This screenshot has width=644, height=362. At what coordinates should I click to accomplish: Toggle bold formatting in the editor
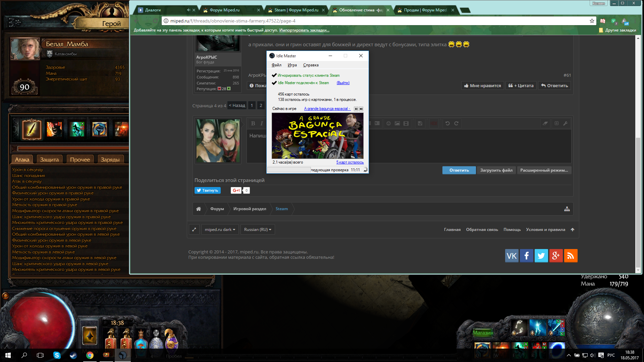coord(253,123)
